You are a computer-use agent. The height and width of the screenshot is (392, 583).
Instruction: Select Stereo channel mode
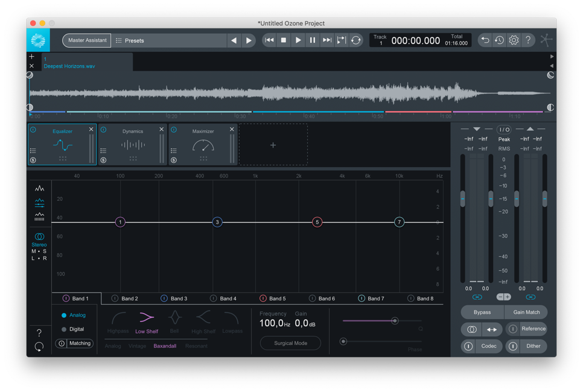pyautogui.click(x=39, y=239)
